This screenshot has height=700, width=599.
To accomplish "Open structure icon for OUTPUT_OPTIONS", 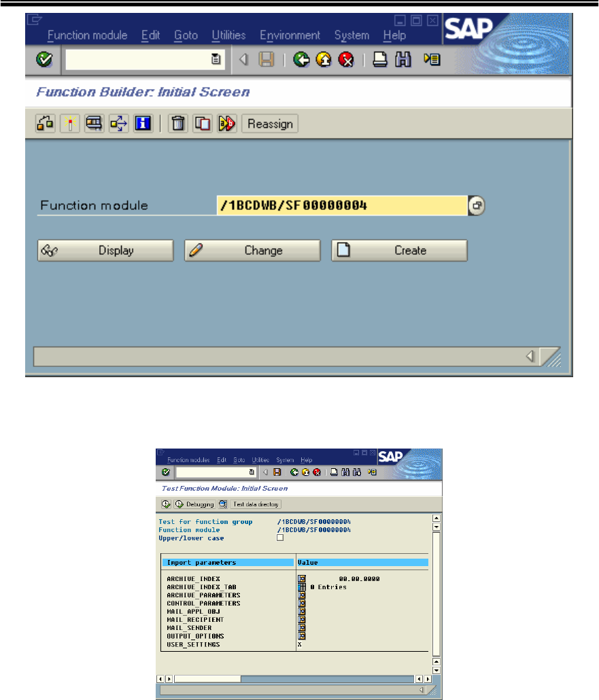I will tap(302, 635).
